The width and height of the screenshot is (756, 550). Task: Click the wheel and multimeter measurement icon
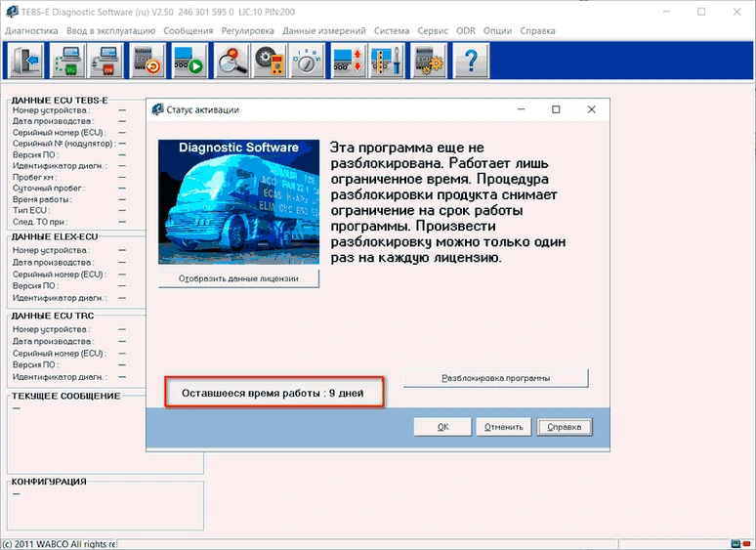[x=269, y=61]
